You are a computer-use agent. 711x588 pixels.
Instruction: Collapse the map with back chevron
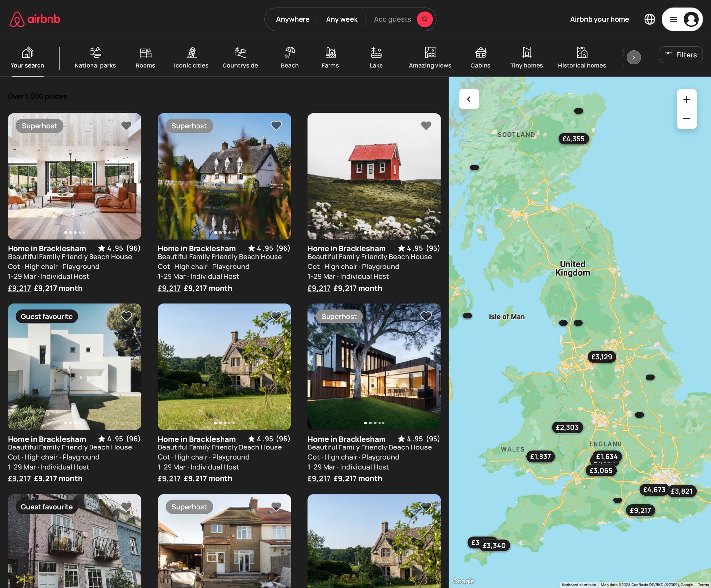click(469, 99)
